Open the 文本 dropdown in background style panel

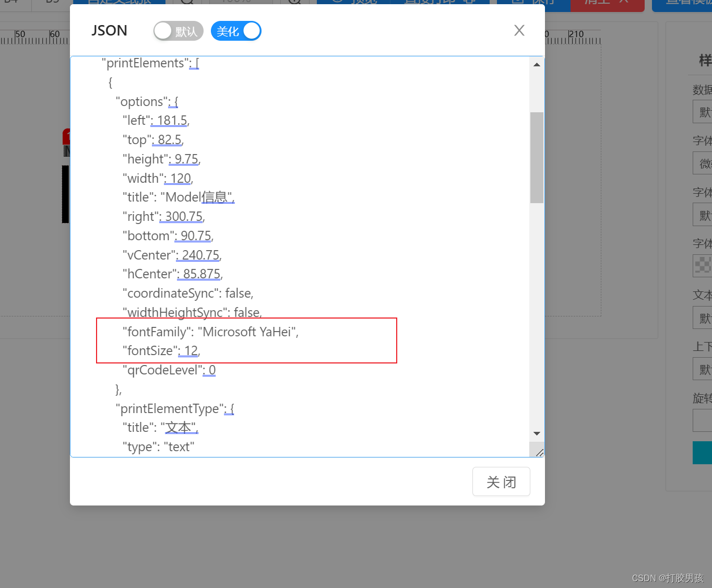(x=702, y=317)
